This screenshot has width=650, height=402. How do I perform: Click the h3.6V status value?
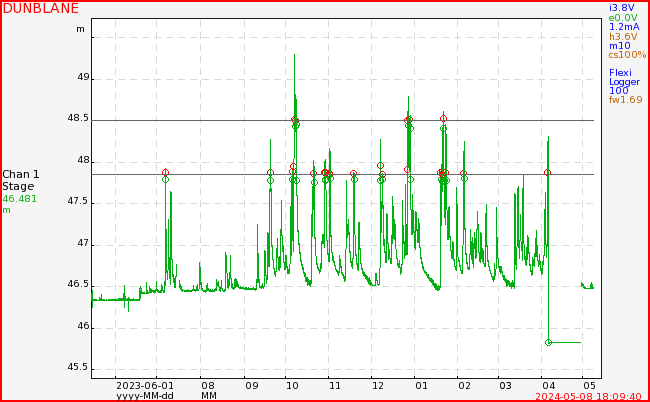pos(623,36)
